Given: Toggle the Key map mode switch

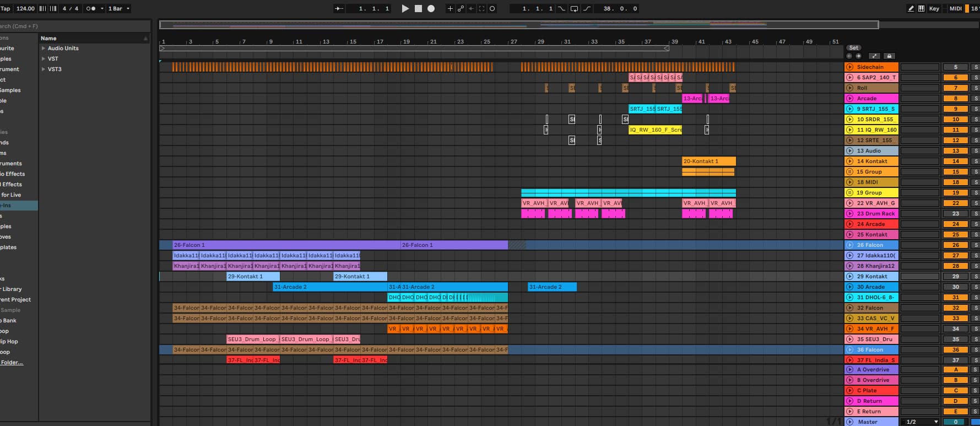Looking at the screenshot, I should coord(934,8).
